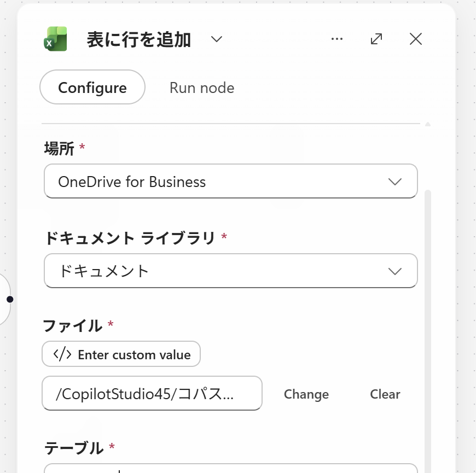Close the 表に行を追加 configuration panel
Viewport: 476px width, 473px height.
coord(416,39)
